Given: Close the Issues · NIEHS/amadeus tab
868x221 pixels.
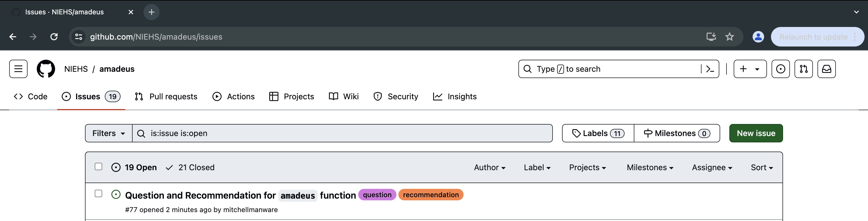Looking at the screenshot, I should pyautogui.click(x=131, y=12).
